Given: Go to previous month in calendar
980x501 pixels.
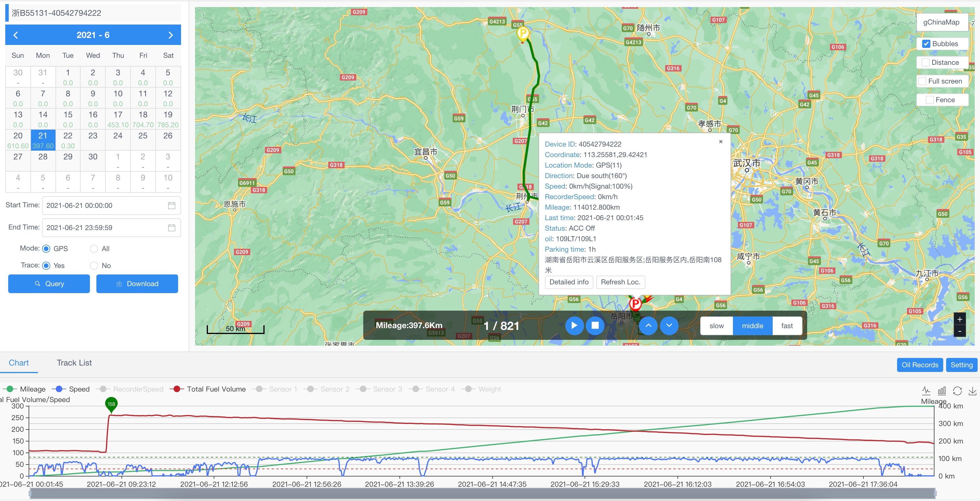Looking at the screenshot, I should coord(15,35).
